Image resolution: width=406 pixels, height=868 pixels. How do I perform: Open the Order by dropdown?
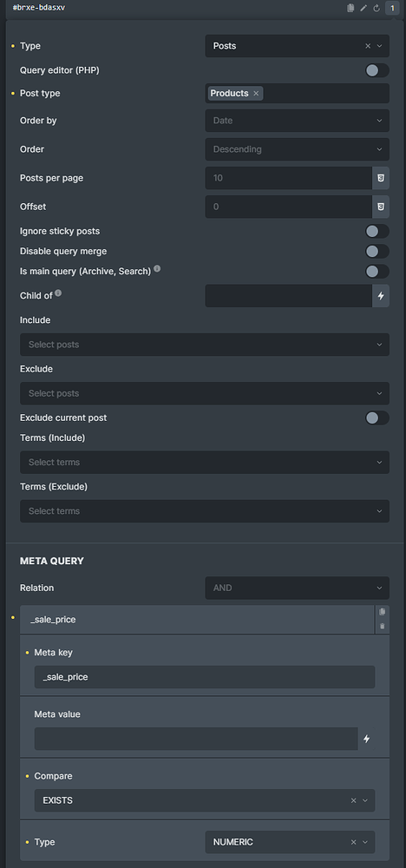[x=297, y=121]
